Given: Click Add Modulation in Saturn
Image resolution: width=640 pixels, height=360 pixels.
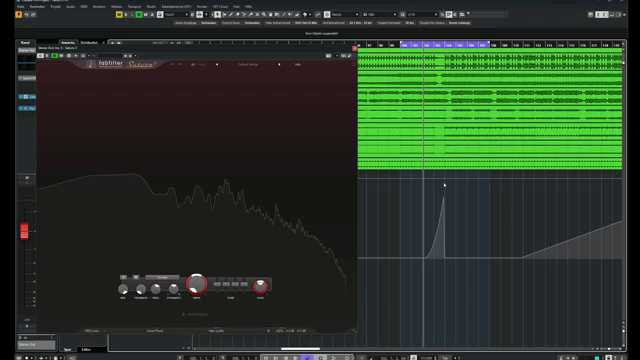Looking at the screenshot, I should pos(195,314).
